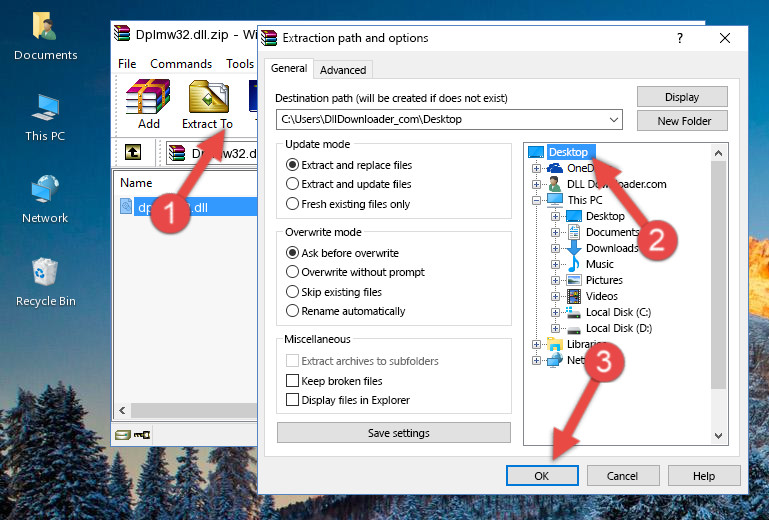The image size is (769, 520).
Task: Click the Documents icon in folder tree
Action: tap(573, 232)
